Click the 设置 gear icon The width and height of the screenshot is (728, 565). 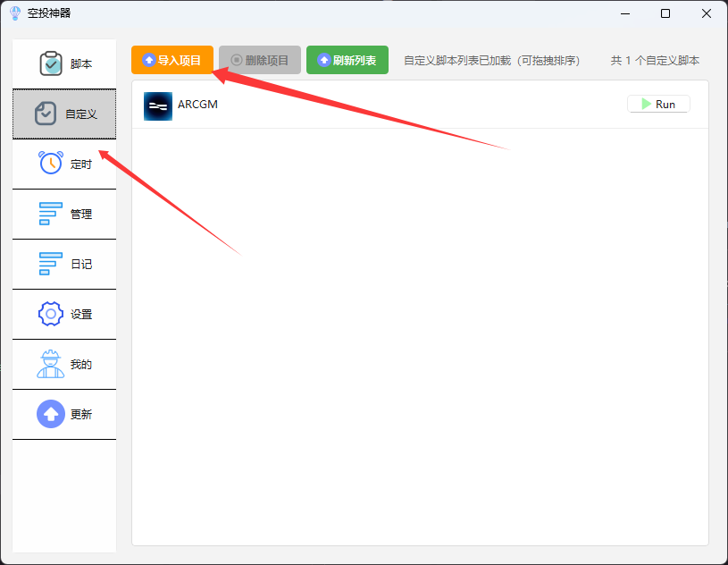click(51, 315)
